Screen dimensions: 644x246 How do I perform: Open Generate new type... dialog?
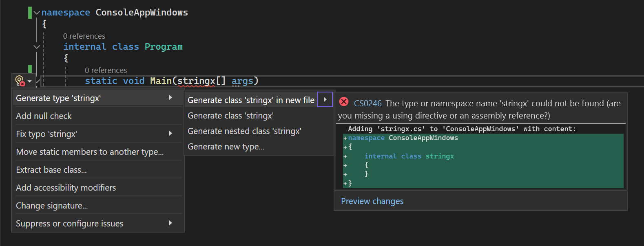coord(226,147)
